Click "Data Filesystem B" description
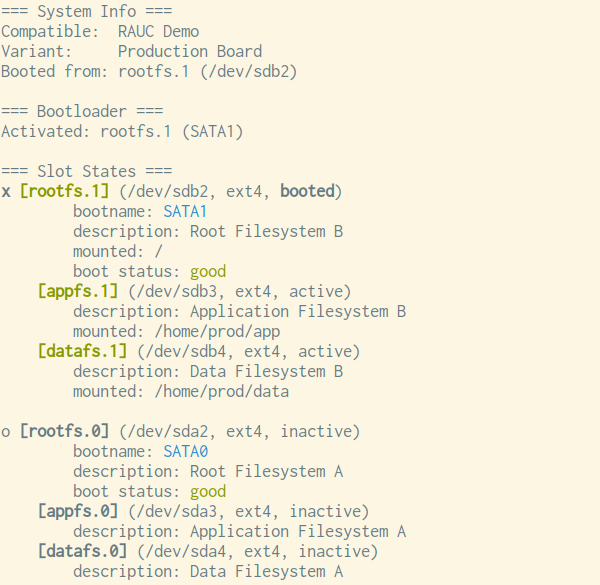The height and width of the screenshot is (585, 600). coord(267,372)
